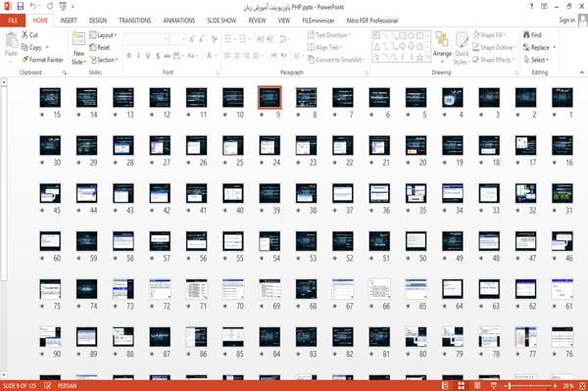The image size is (588, 391).
Task: Select slide 90 thumbnail
Action: [x=50, y=337]
